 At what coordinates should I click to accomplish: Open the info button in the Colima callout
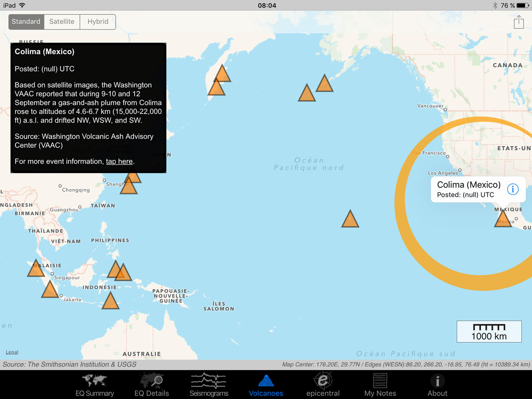[512, 189]
